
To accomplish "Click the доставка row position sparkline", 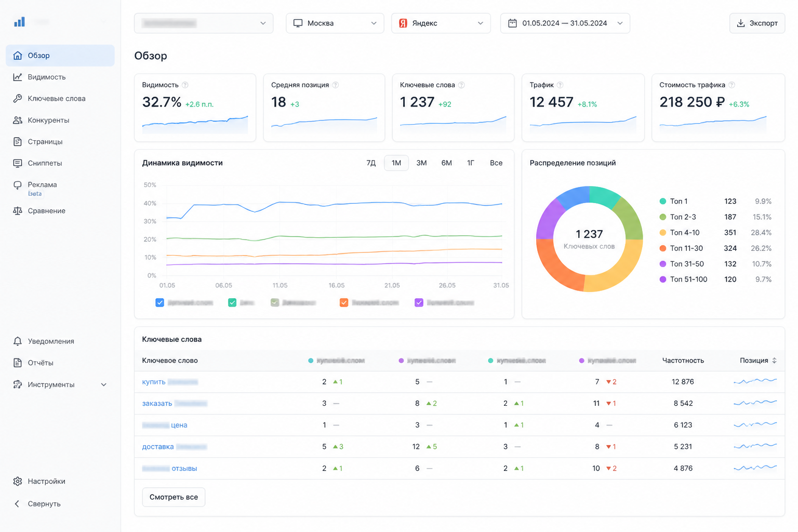I will [x=755, y=446].
